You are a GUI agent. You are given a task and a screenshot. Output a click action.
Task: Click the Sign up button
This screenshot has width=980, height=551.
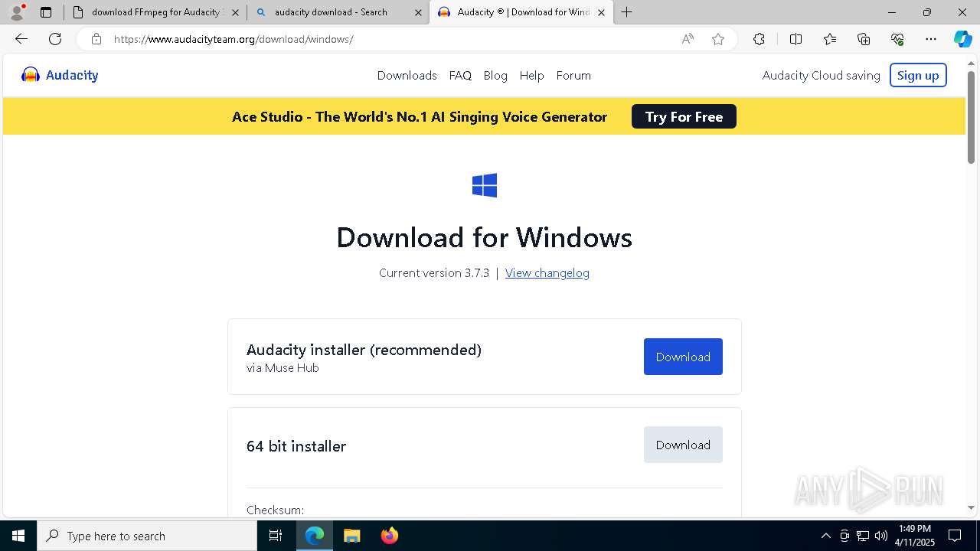click(x=918, y=75)
